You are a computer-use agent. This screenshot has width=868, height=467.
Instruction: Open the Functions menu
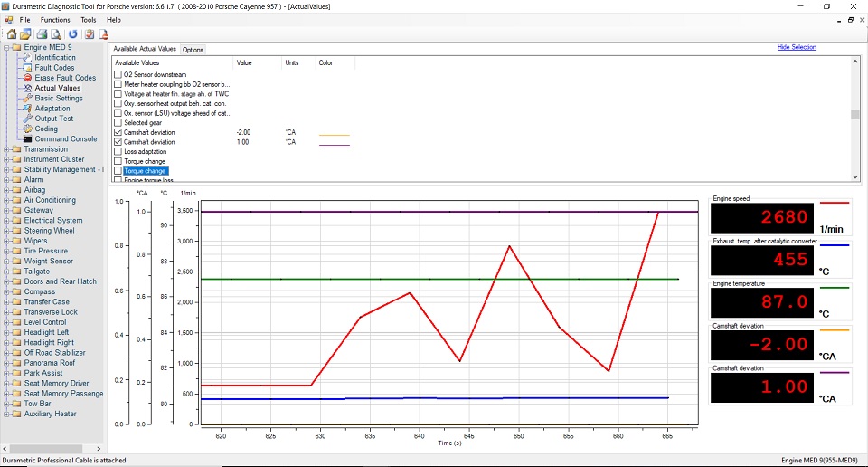[x=55, y=19]
